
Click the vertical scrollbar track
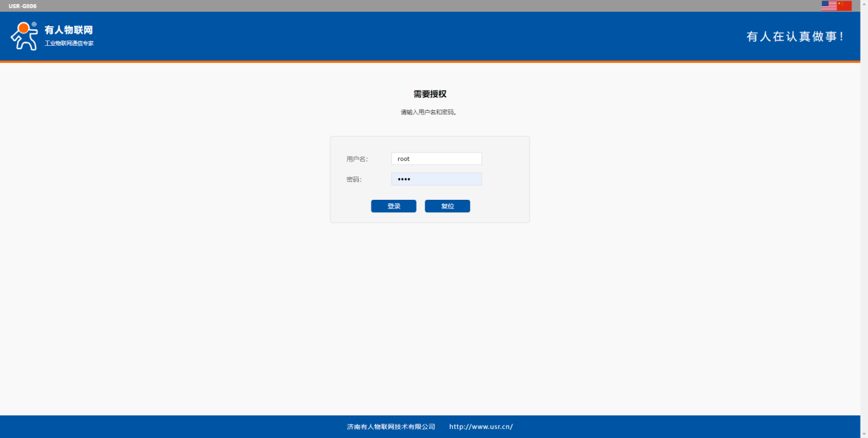864,219
